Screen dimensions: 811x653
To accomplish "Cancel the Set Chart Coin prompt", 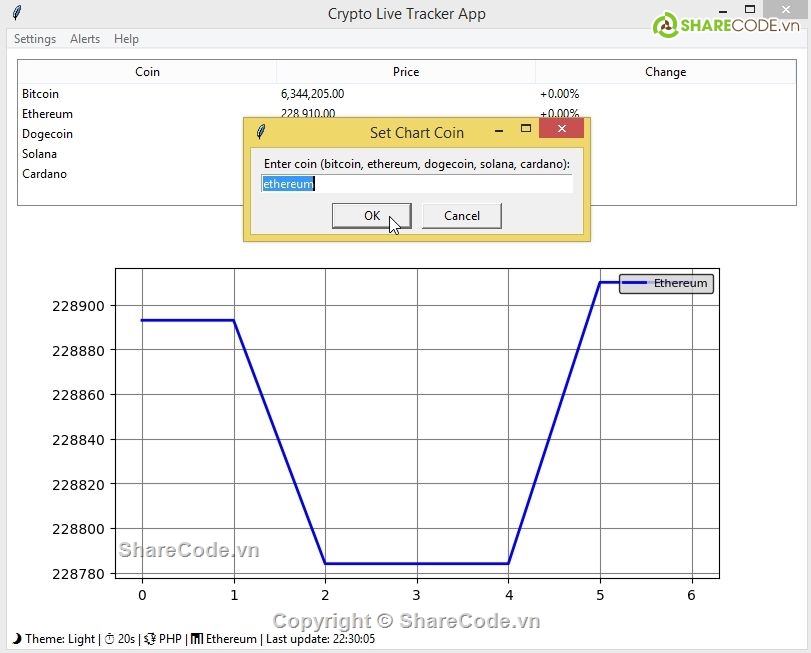I will 461,216.
